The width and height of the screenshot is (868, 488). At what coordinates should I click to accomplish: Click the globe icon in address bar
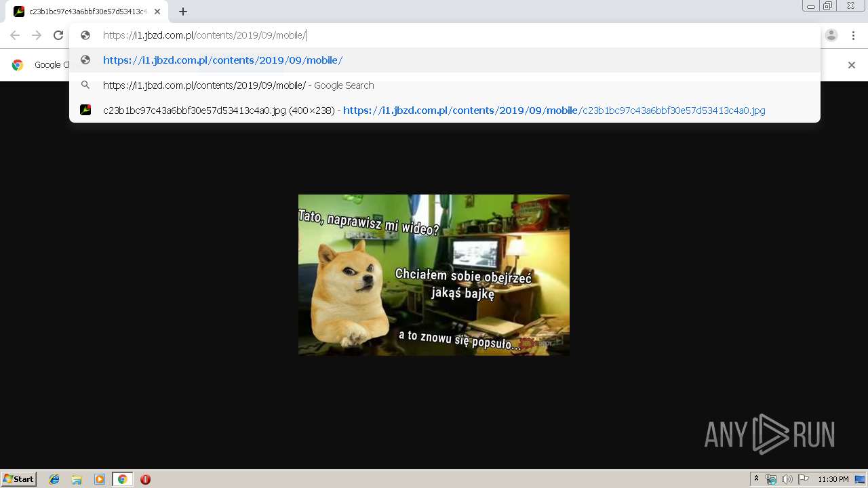pos(85,35)
